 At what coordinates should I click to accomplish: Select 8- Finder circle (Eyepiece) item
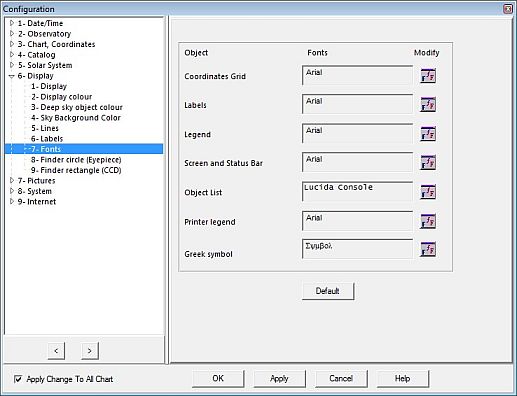click(x=76, y=160)
